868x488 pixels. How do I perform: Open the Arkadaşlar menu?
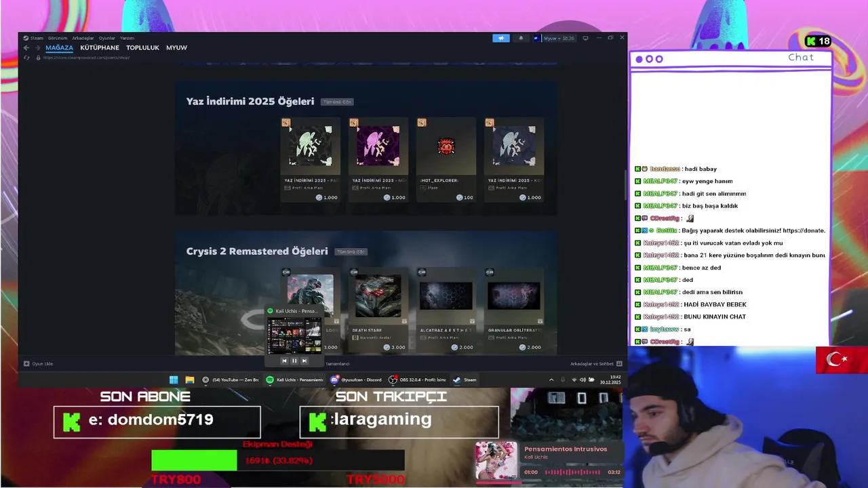pos(83,38)
